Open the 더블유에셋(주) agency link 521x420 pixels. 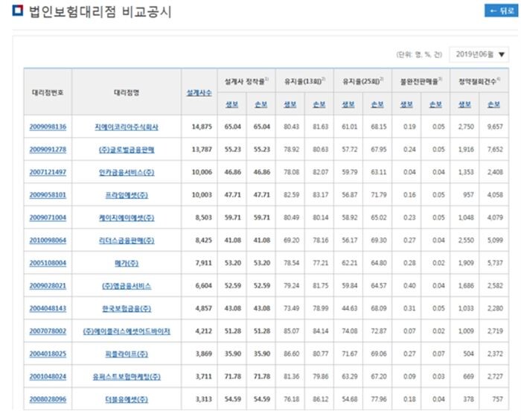coord(127,399)
